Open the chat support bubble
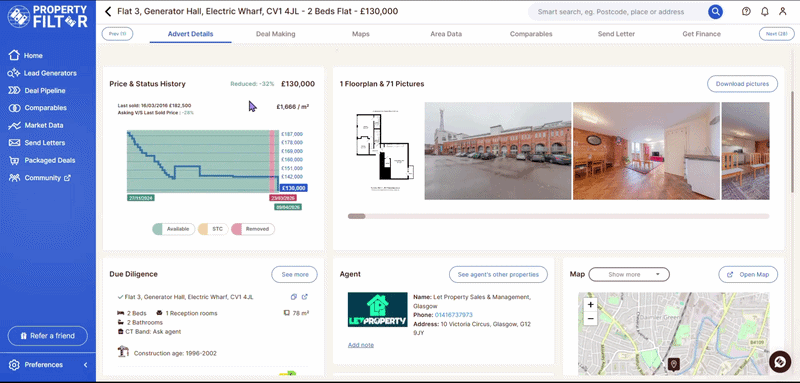 [780, 362]
